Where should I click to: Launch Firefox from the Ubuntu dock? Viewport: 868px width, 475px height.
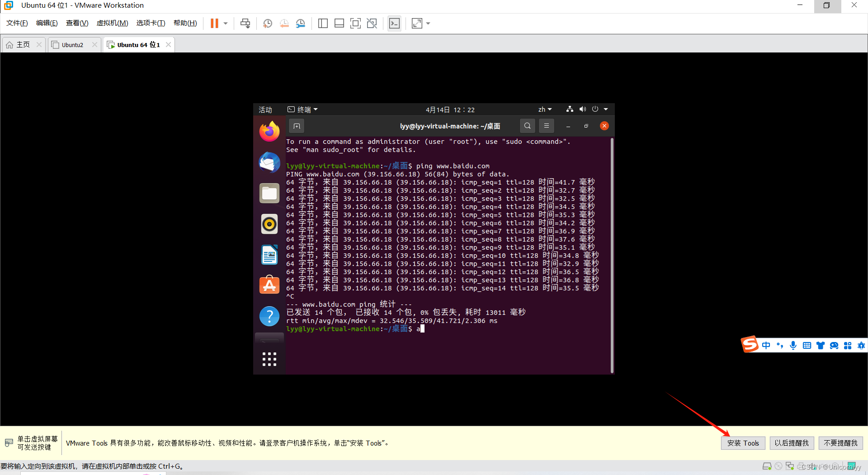point(269,131)
